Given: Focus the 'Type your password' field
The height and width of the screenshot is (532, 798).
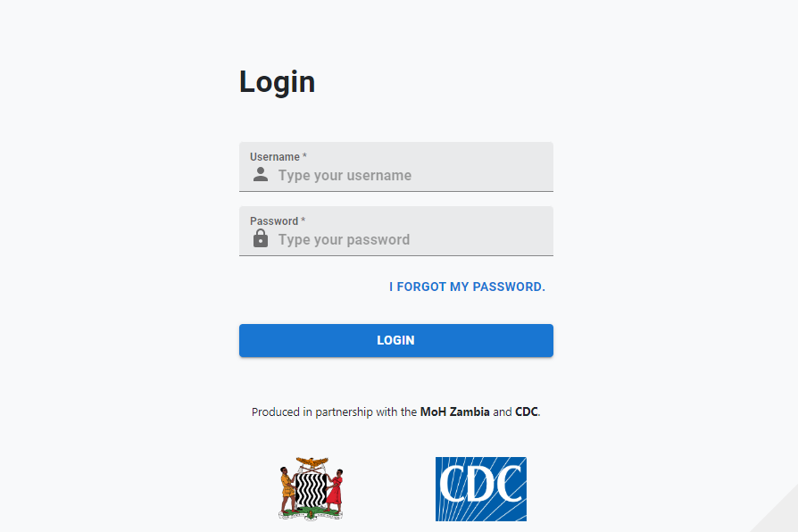Looking at the screenshot, I should [x=396, y=231].
